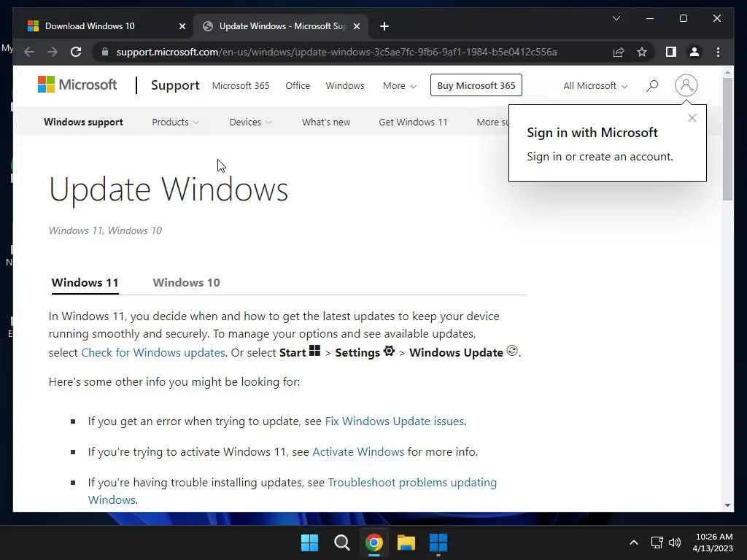Select the Update Windows browser tab
The width and height of the screenshot is (747, 560).
click(x=281, y=26)
